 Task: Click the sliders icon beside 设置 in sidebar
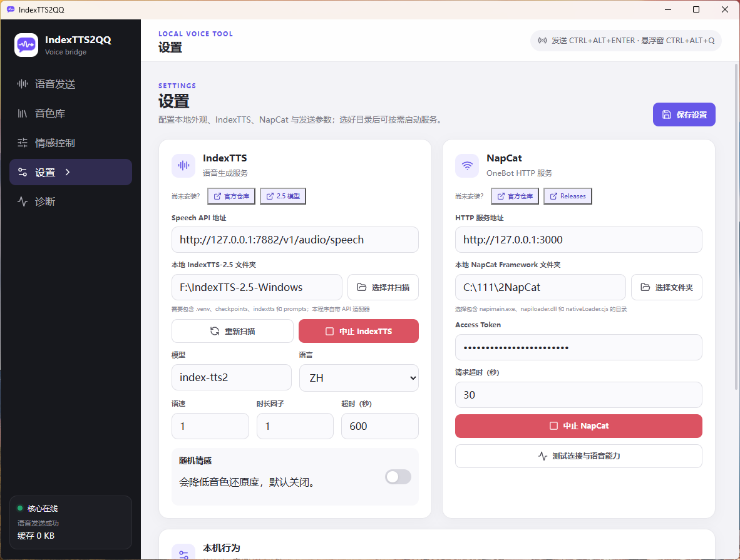[22, 172]
